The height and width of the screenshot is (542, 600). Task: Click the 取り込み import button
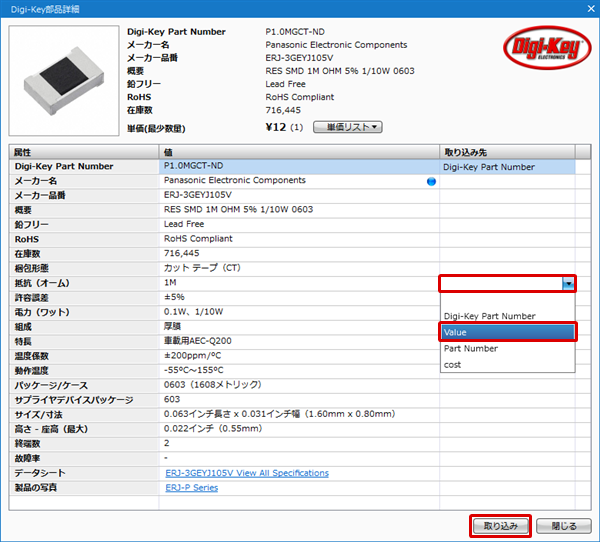coord(501,526)
